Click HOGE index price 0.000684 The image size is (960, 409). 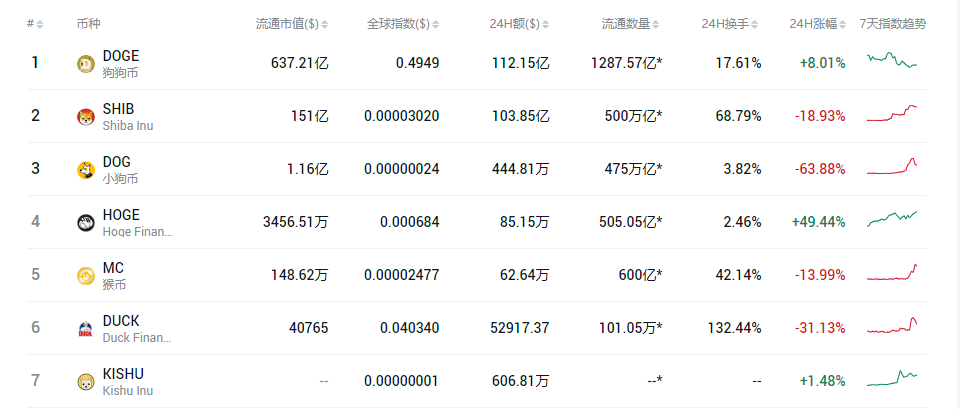point(410,222)
